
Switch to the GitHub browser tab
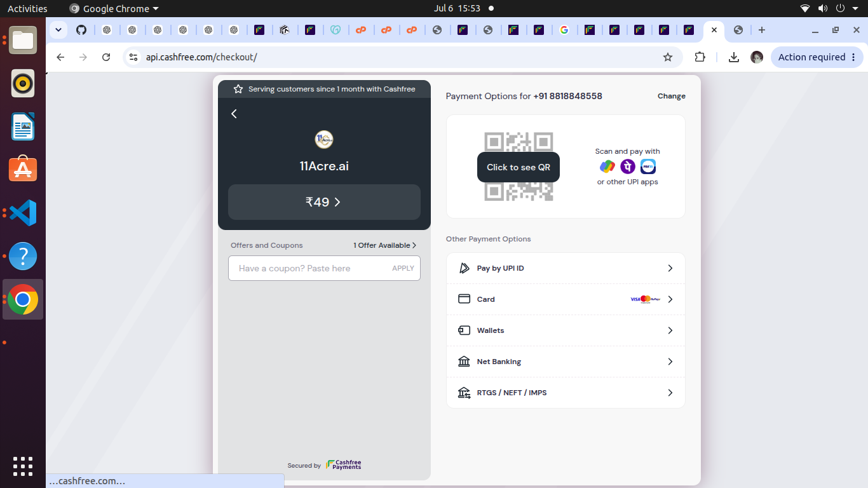[81, 30]
